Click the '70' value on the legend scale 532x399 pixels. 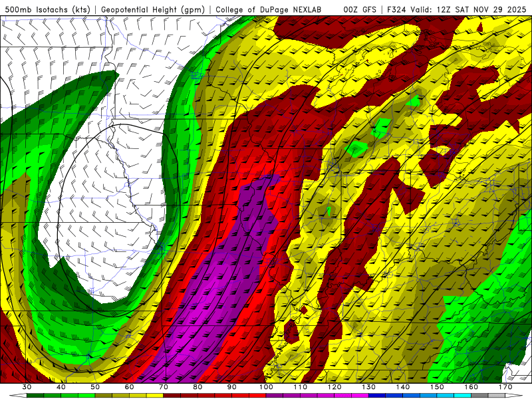pos(164,387)
